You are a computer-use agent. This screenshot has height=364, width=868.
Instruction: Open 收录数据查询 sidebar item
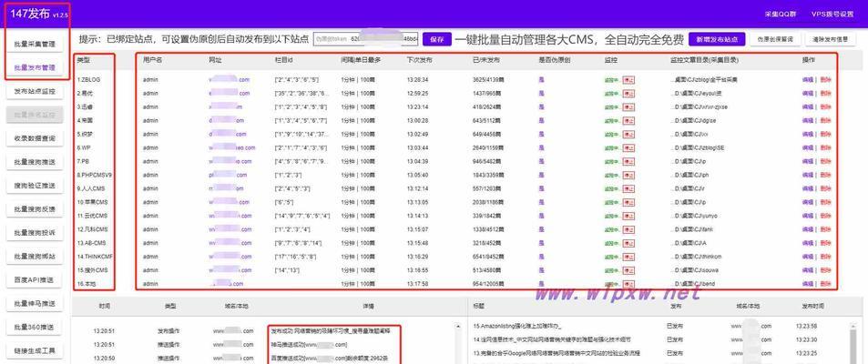click(35, 138)
